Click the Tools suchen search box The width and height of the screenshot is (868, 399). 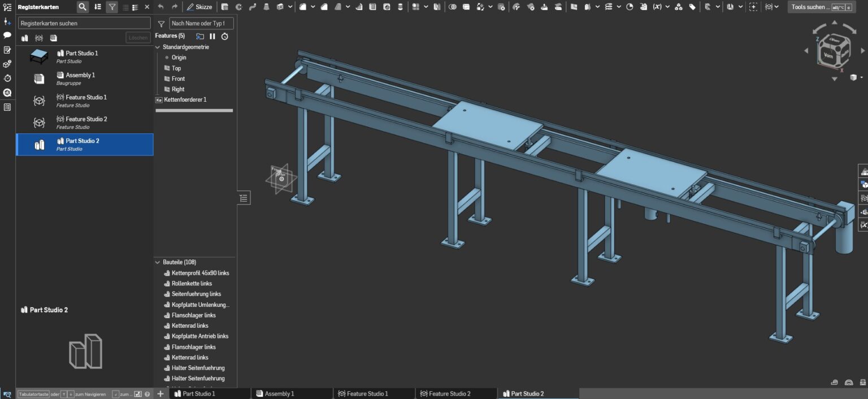822,7
